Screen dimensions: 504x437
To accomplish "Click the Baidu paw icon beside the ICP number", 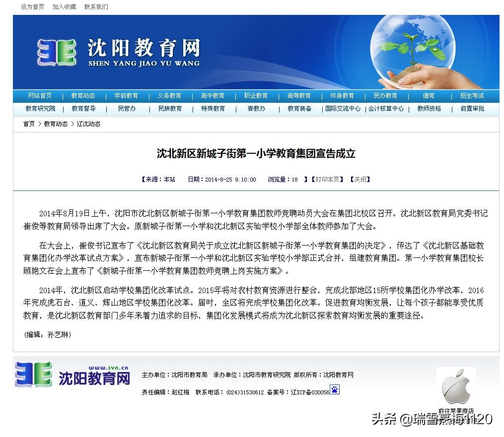I will (334, 391).
